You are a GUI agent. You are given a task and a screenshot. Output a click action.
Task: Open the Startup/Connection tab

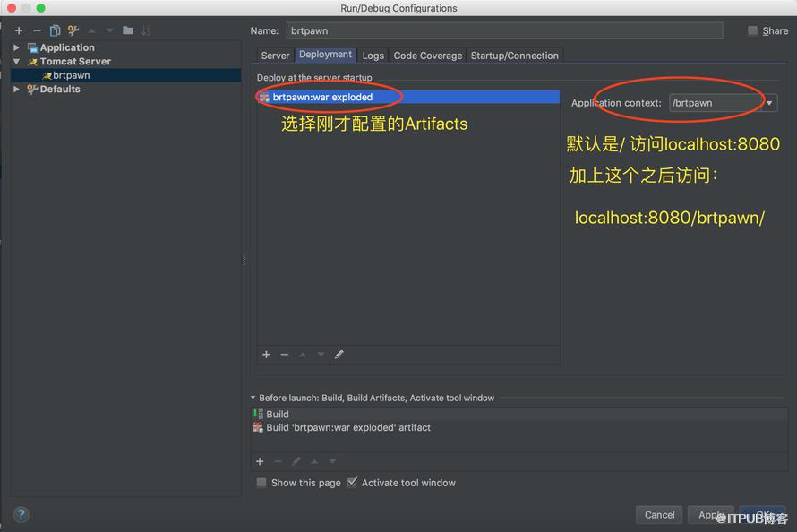click(x=514, y=56)
